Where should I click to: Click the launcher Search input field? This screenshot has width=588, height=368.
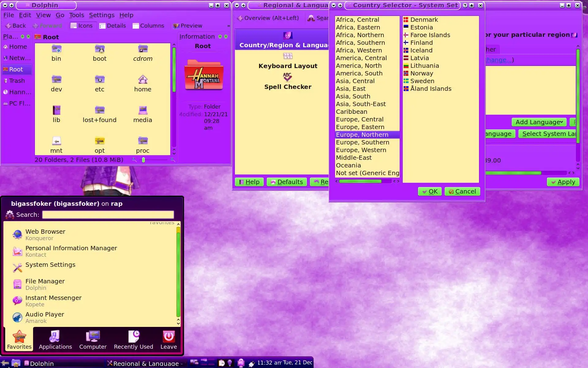(x=108, y=215)
